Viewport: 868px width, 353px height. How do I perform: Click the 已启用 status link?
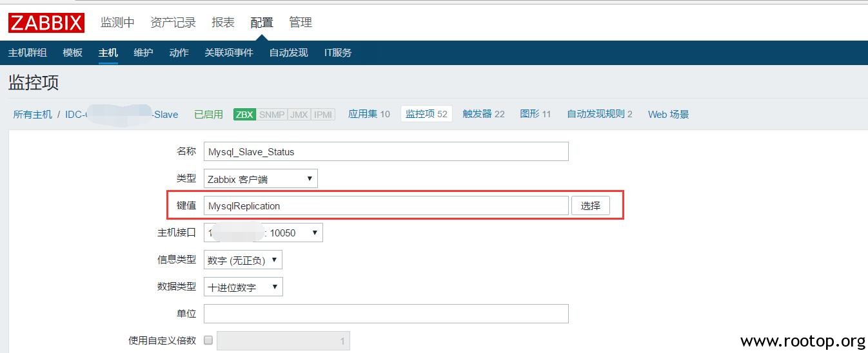click(208, 114)
